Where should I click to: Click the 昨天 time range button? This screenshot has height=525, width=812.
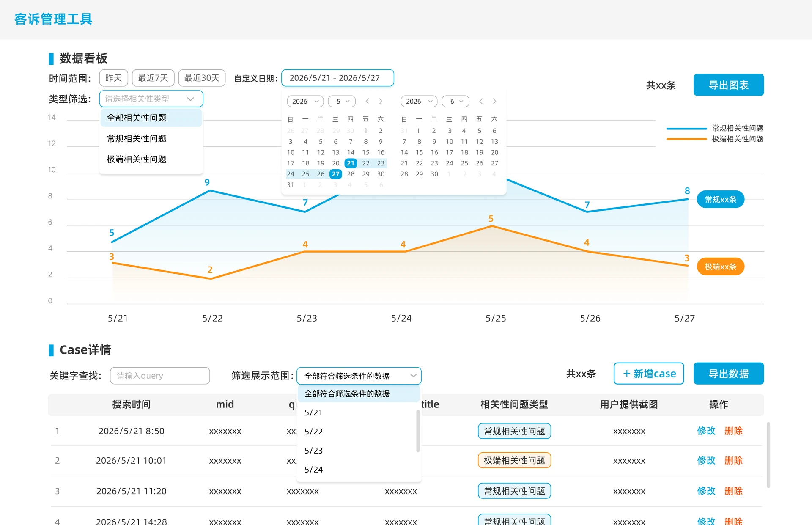pyautogui.click(x=114, y=78)
